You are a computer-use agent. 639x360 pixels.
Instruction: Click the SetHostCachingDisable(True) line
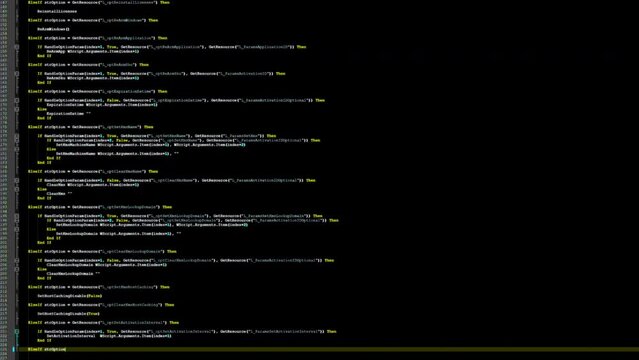coord(68,314)
